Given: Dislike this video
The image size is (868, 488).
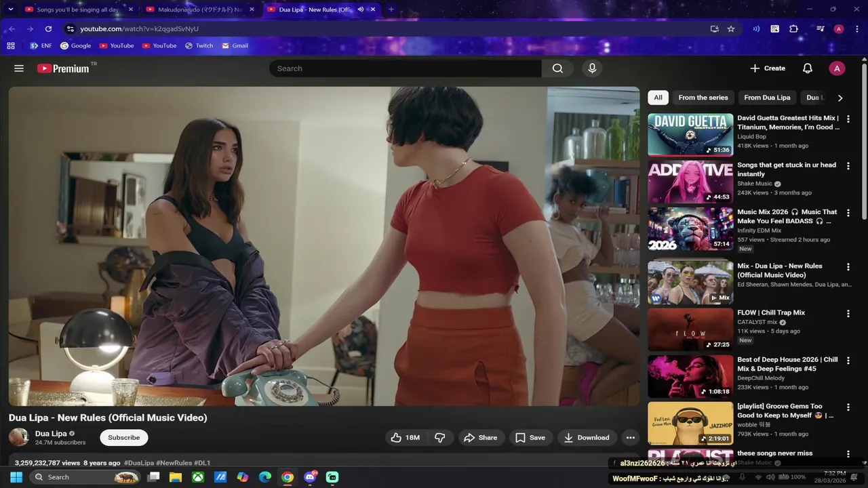Looking at the screenshot, I should click(440, 438).
